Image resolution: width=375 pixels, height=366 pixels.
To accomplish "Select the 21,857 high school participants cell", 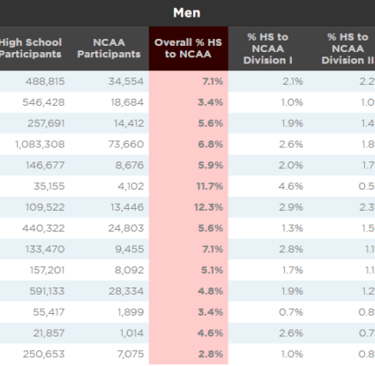I will point(49,333).
